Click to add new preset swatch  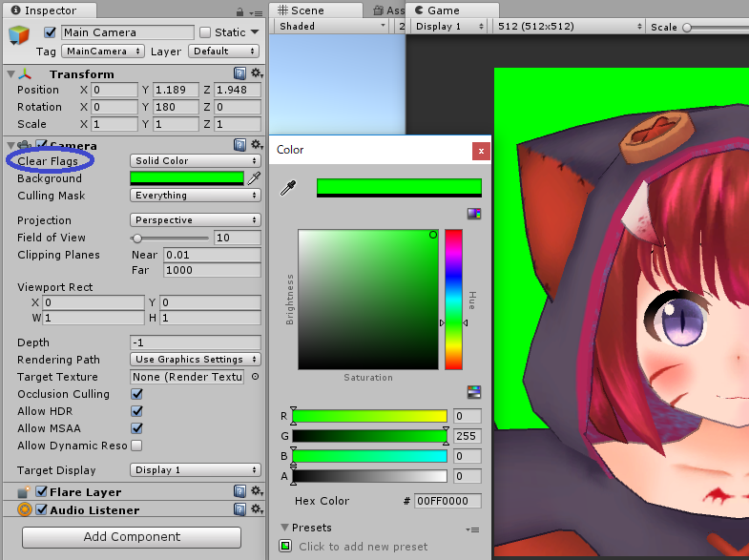285,546
